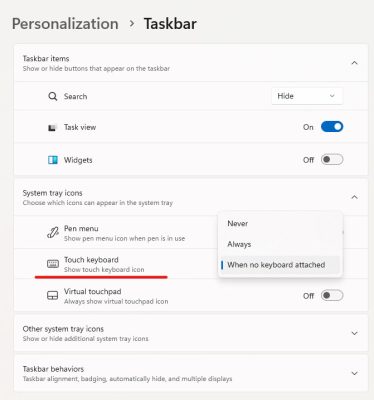The image size is (374, 400).
Task: Expand Other system tray icons
Action: (355, 333)
